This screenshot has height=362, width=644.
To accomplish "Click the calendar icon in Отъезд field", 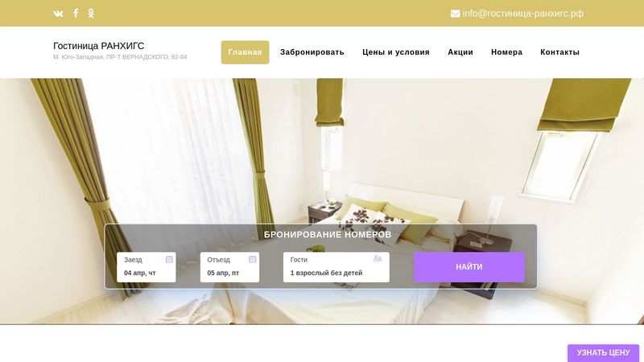I will [x=253, y=259].
